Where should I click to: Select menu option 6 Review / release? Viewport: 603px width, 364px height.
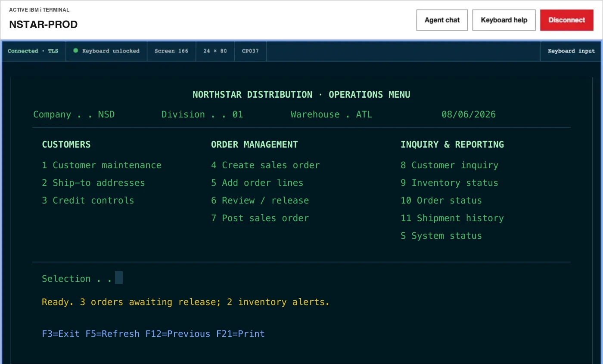pos(260,201)
